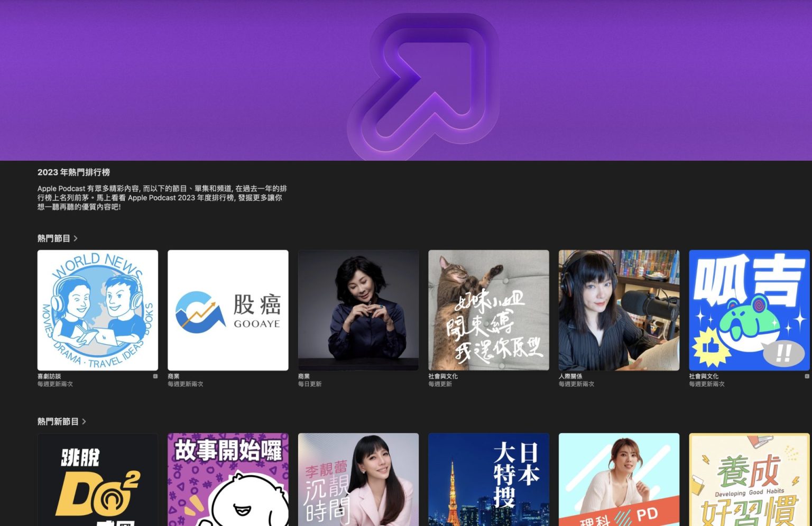812x526 pixels.
Task: Open the 熱門新節目 section heading link
Action: click(62, 421)
